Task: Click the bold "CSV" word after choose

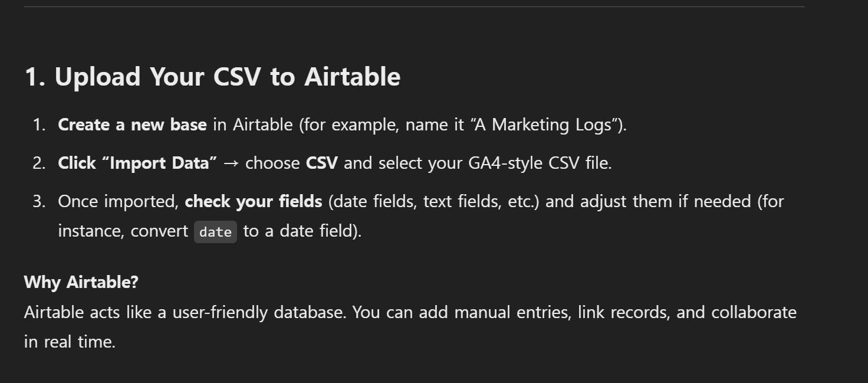Action: click(x=321, y=163)
